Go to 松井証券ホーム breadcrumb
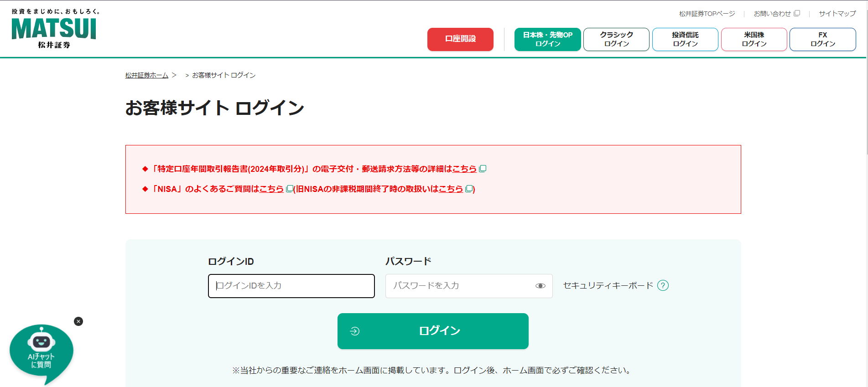Viewport: 868px width, 387px height. [147, 75]
